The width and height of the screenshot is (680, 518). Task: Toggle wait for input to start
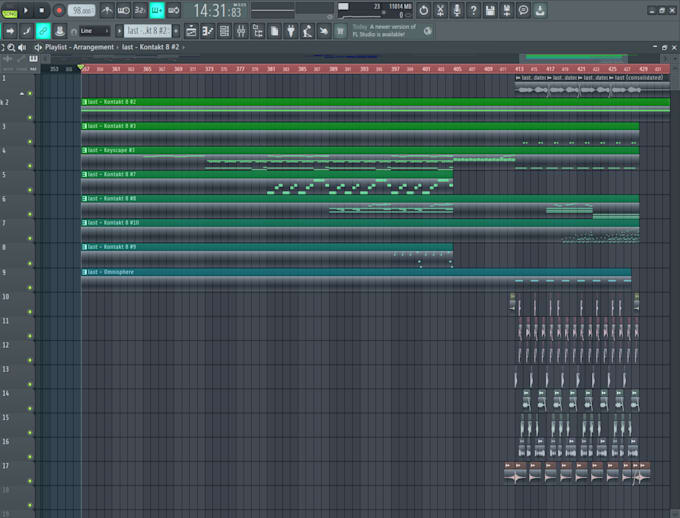(x=123, y=10)
